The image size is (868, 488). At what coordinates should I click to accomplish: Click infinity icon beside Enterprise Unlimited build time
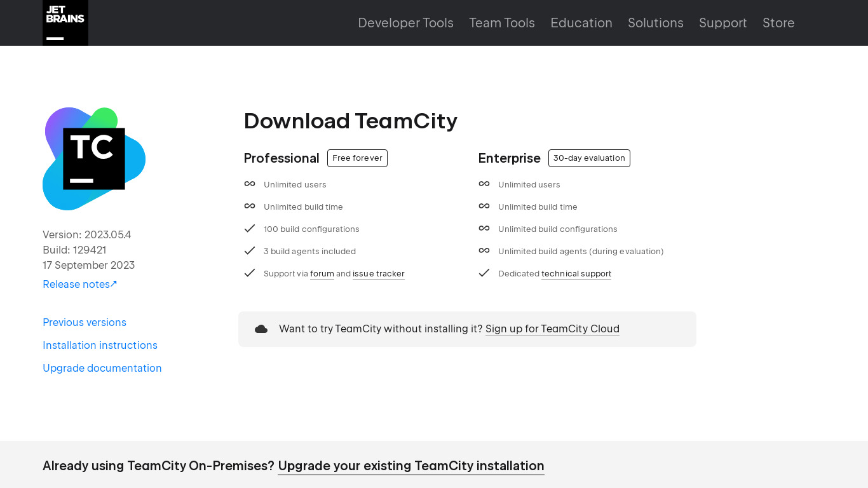tap(484, 206)
